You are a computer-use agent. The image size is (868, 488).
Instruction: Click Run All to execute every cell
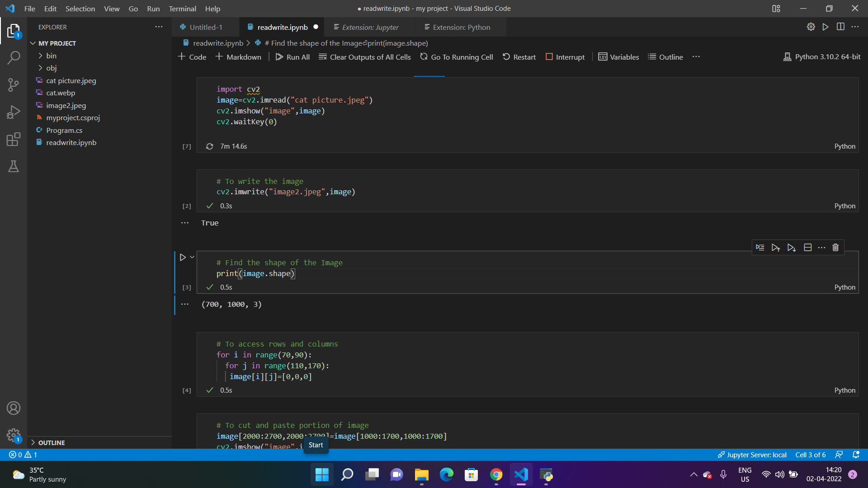[292, 56]
